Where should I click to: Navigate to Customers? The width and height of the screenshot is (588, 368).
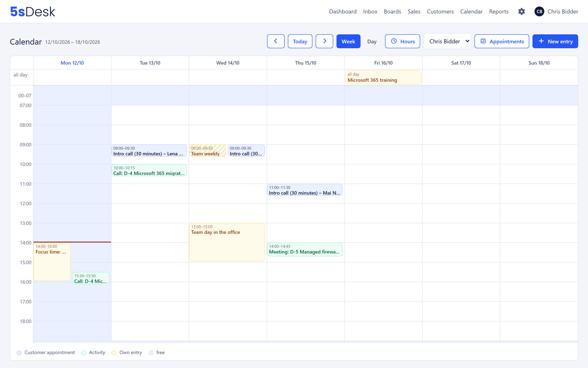[x=440, y=11]
